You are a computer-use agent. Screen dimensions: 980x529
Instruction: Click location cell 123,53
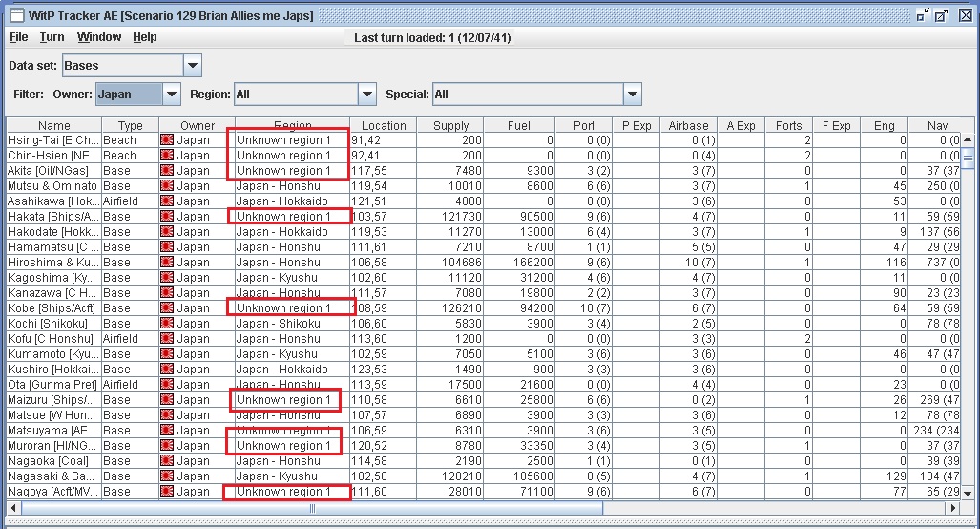coord(383,370)
